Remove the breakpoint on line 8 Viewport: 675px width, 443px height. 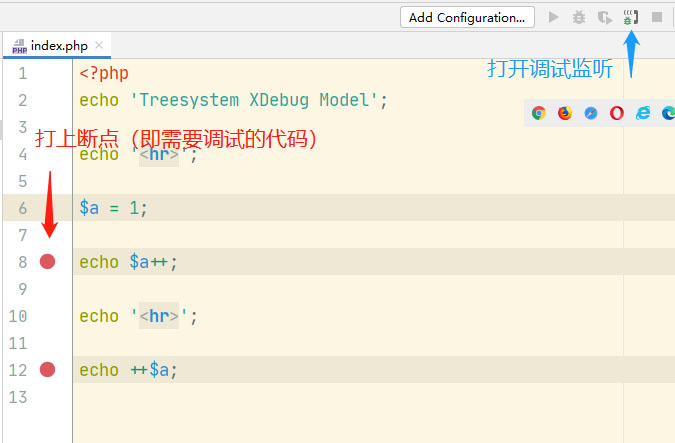pos(47,261)
